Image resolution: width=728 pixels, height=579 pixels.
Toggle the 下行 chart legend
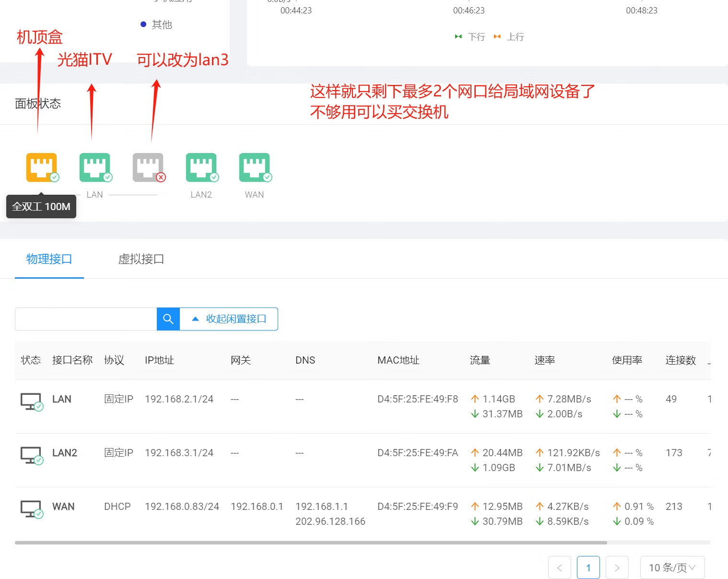click(x=470, y=37)
